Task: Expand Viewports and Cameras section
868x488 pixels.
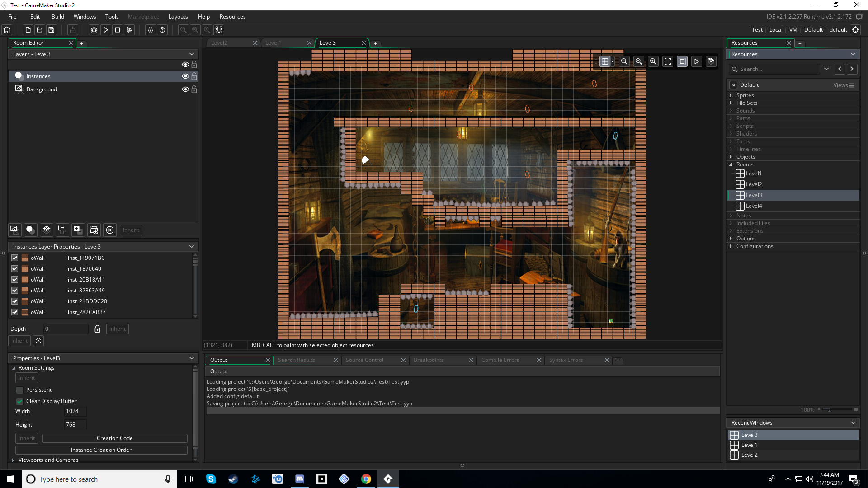Action: click(13, 460)
